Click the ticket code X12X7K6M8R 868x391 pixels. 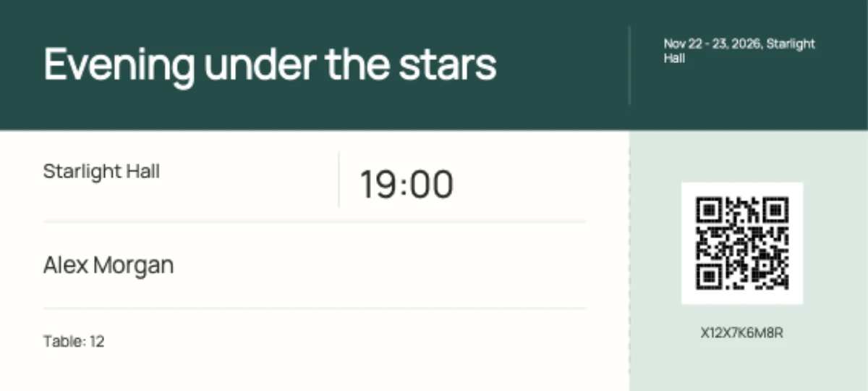[742, 333]
